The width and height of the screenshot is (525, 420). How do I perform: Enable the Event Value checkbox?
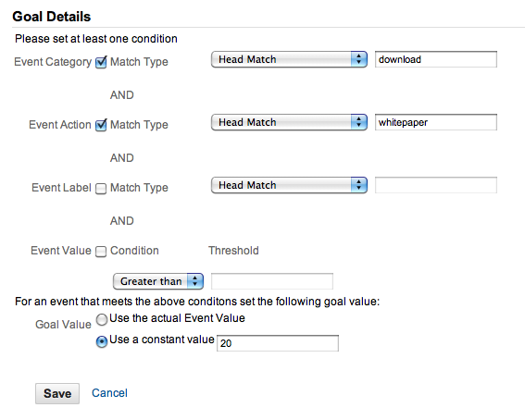[101, 252]
